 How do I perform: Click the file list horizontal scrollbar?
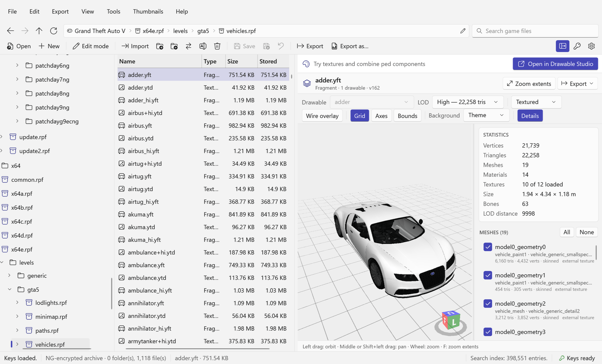(198, 349)
